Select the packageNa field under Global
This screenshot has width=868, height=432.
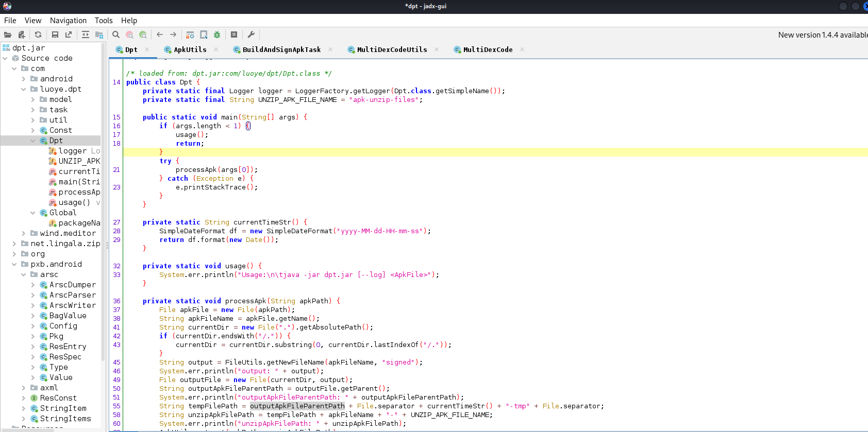79,223
